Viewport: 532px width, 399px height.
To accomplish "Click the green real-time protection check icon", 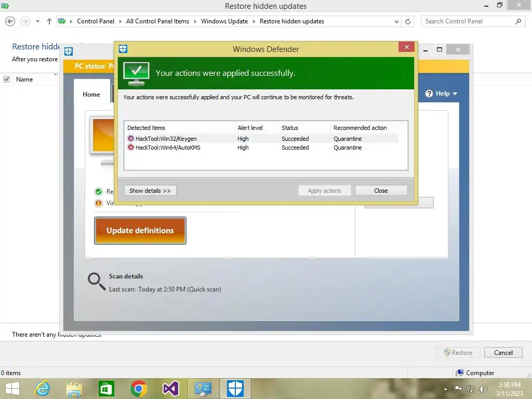I will tap(98, 192).
